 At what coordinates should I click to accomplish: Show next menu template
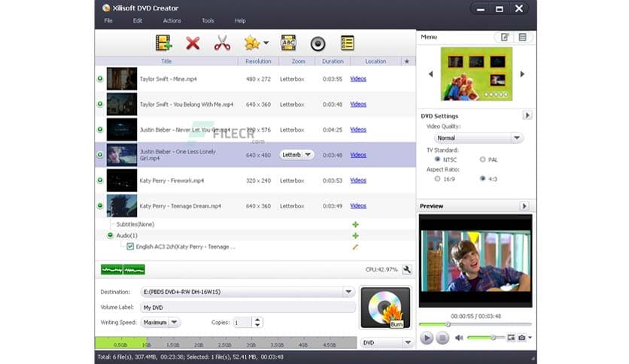click(522, 74)
